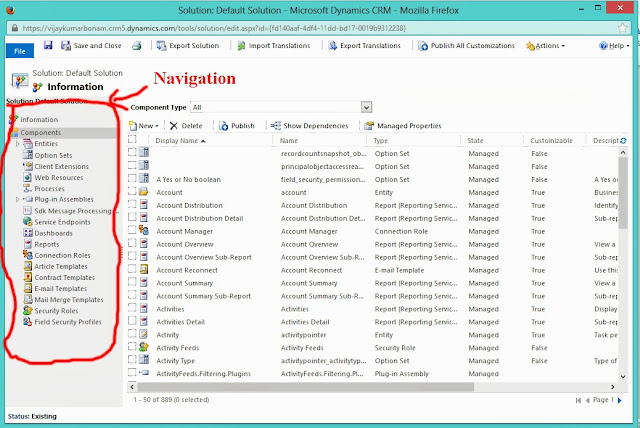
Task: Check A Yes or No boolean checkbox
Action: tap(132, 178)
